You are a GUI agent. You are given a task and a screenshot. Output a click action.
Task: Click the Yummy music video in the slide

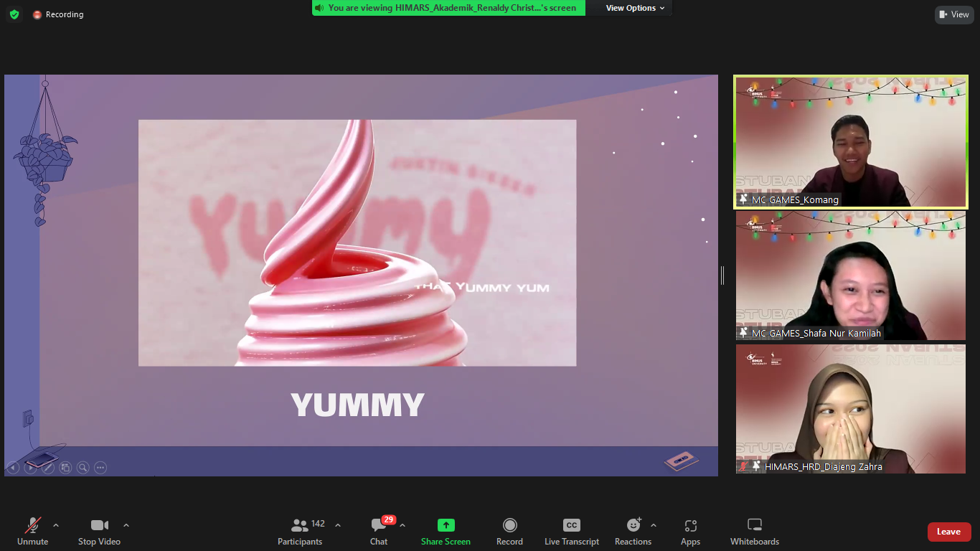[357, 242]
